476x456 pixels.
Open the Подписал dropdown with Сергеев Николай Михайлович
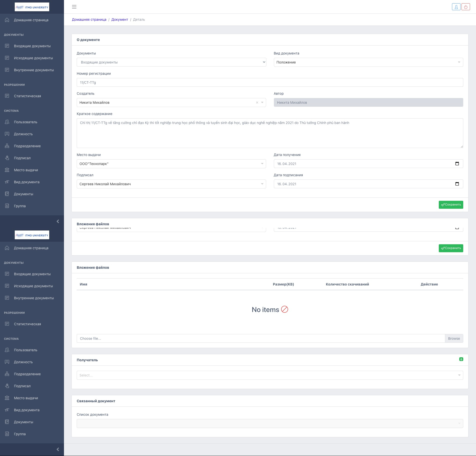[x=171, y=184]
